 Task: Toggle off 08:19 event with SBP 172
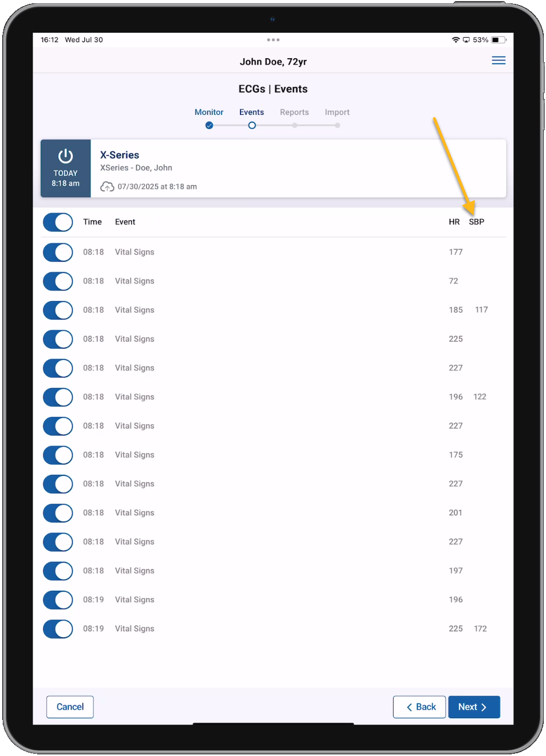tap(58, 629)
